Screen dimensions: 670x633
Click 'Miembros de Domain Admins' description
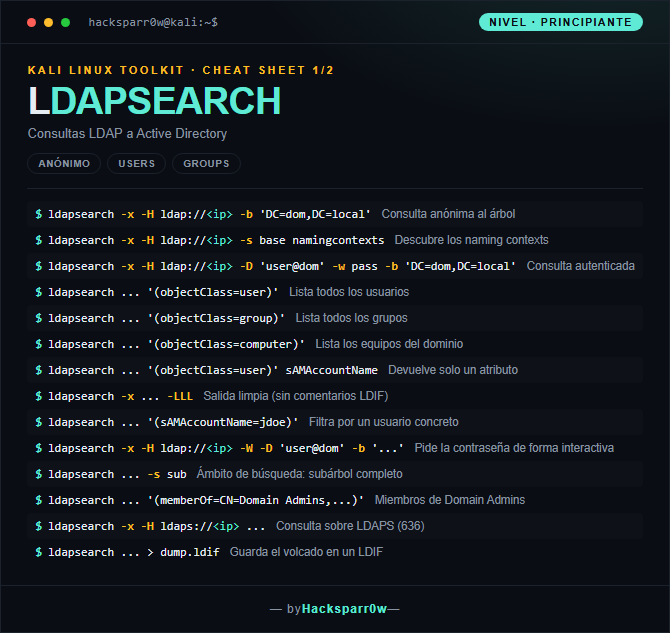click(450, 500)
